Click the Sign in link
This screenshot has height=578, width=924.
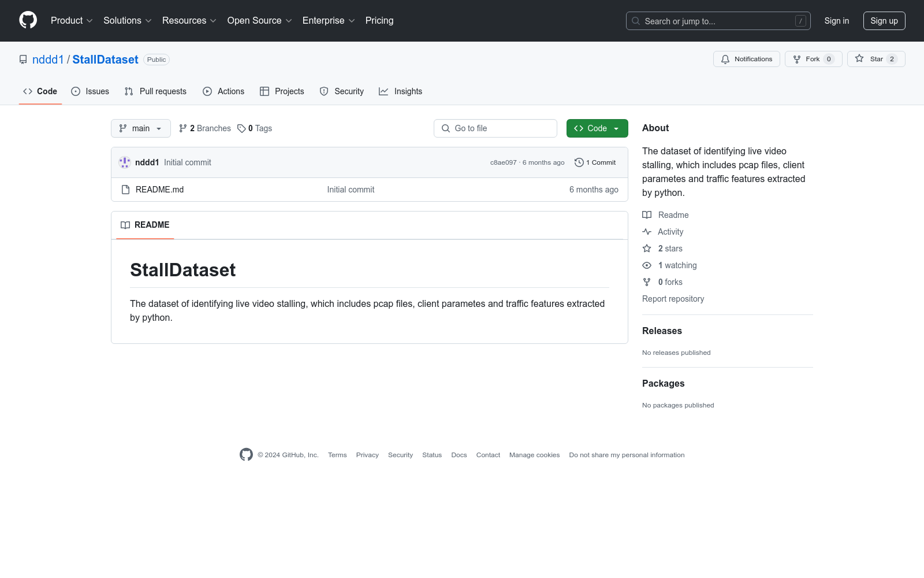pos(836,21)
